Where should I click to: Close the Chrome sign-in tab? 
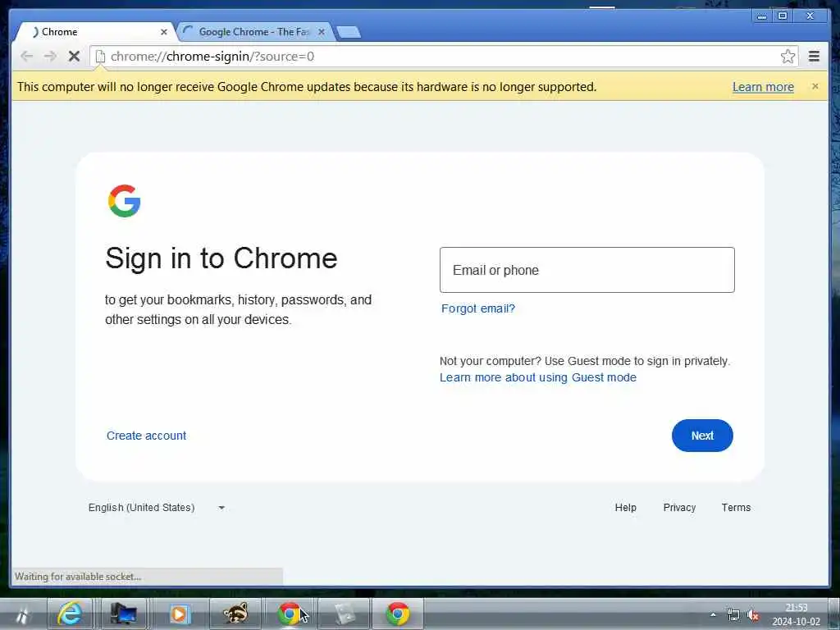[164, 32]
